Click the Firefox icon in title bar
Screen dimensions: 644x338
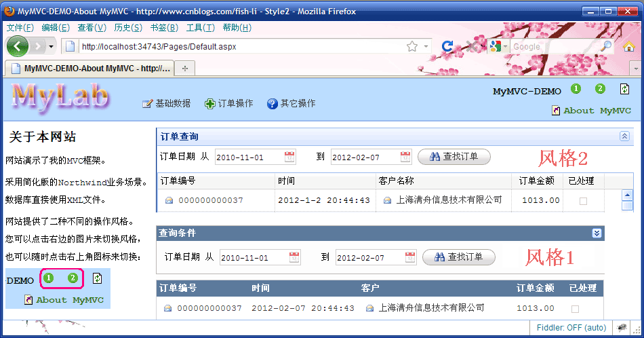click(x=9, y=11)
